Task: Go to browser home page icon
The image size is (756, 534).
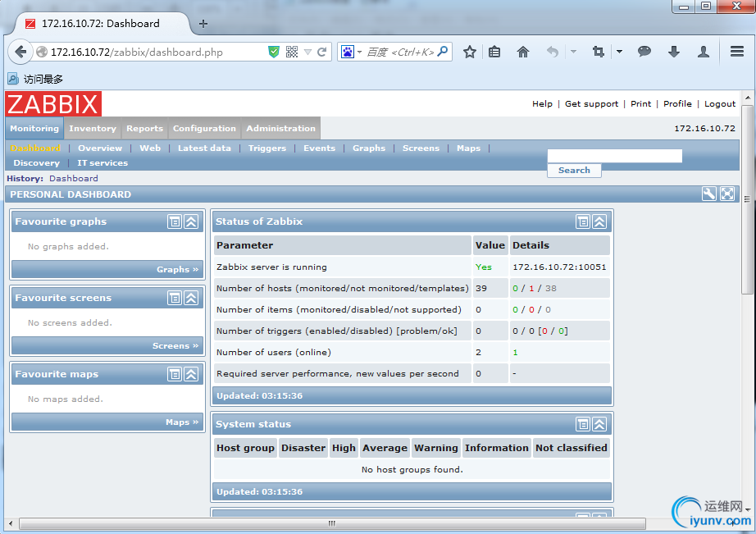Action: point(523,52)
